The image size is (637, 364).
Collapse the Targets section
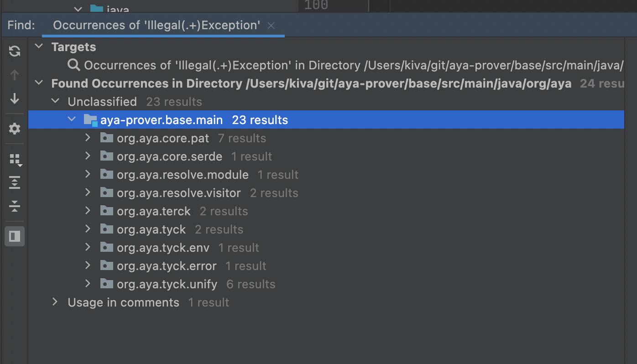[x=38, y=46]
